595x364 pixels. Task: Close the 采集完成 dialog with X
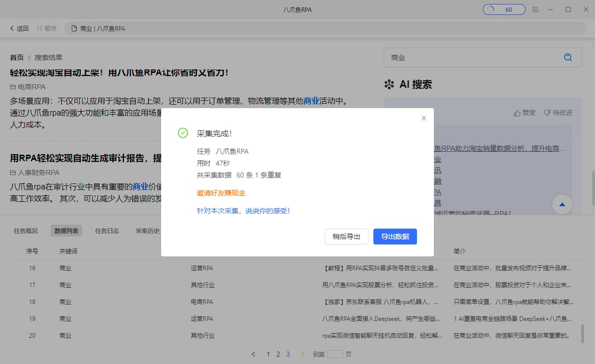click(423, 118)
